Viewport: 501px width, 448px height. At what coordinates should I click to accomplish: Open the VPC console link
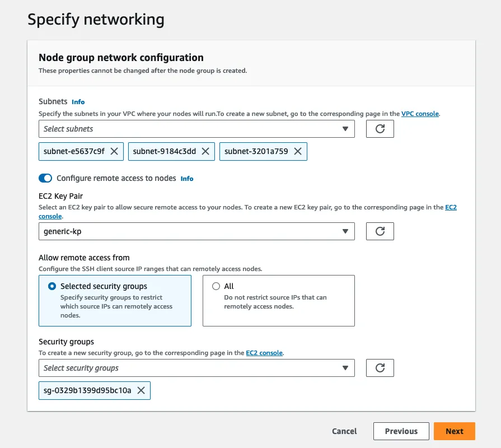point(420,114)
